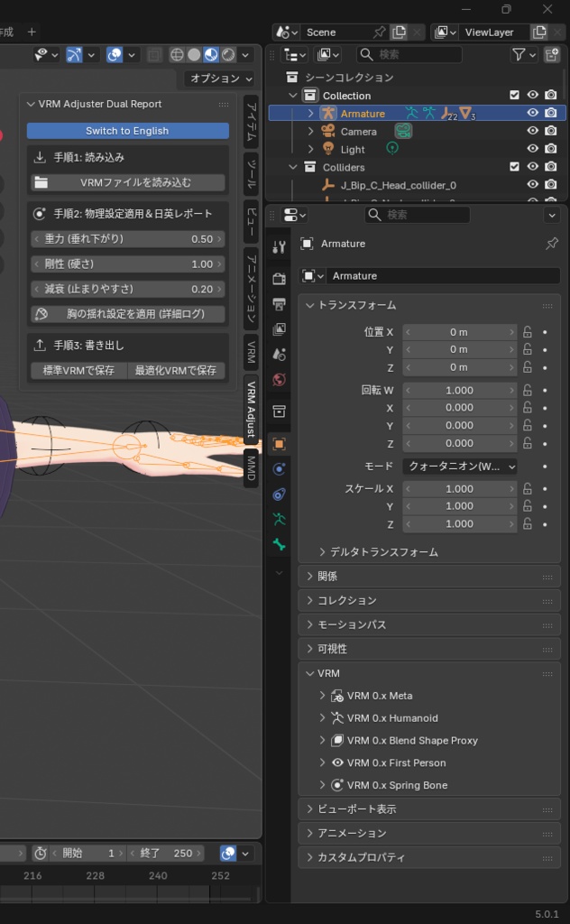
Task: Select wireframe viewport shading
Action: pyautogui.click(x=177, y=55)
